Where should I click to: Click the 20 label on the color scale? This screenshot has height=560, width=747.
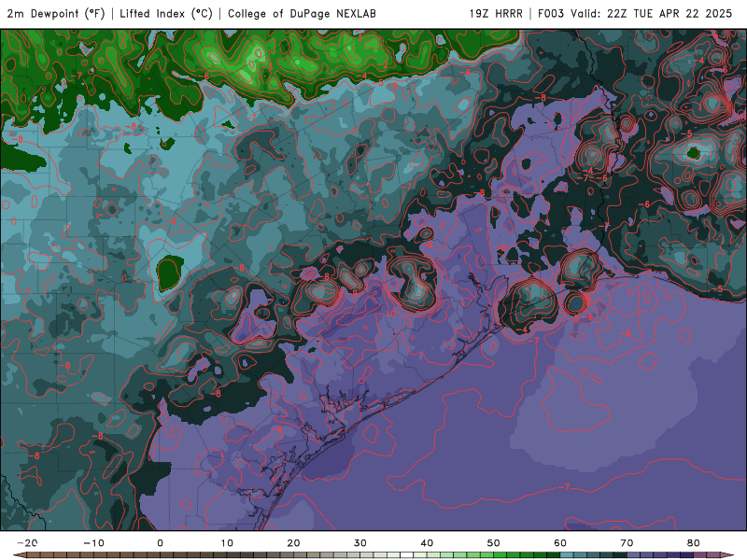click(x=293, y=543)
